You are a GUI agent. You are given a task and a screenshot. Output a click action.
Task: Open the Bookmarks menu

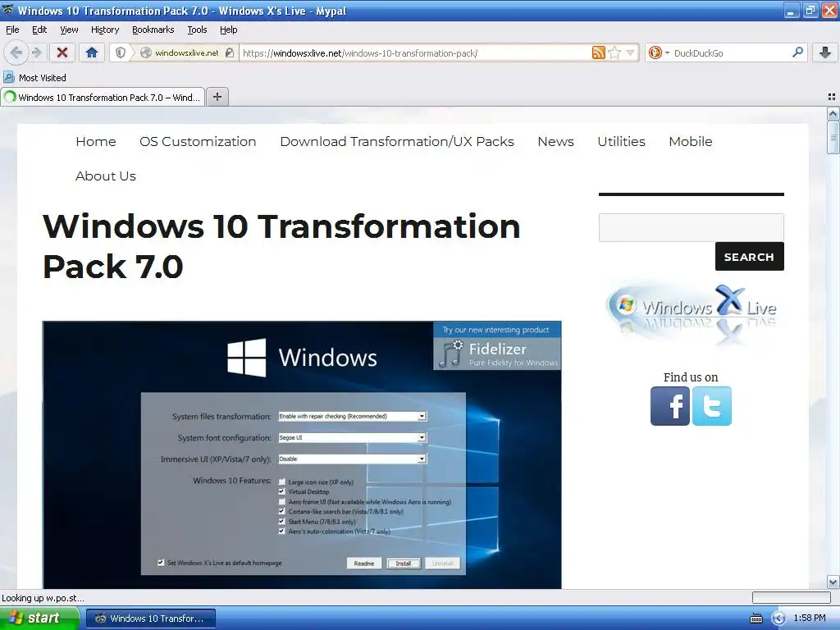click(x=153, y=30)
